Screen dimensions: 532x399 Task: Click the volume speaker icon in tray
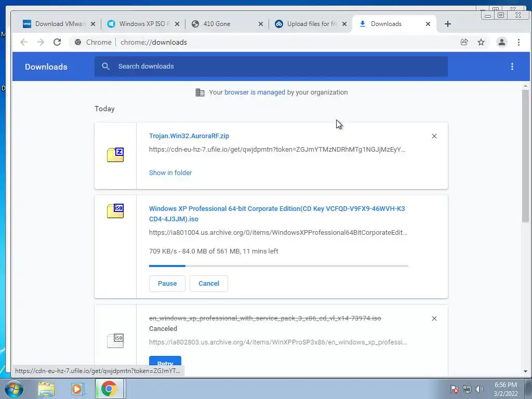click(479, 389)
